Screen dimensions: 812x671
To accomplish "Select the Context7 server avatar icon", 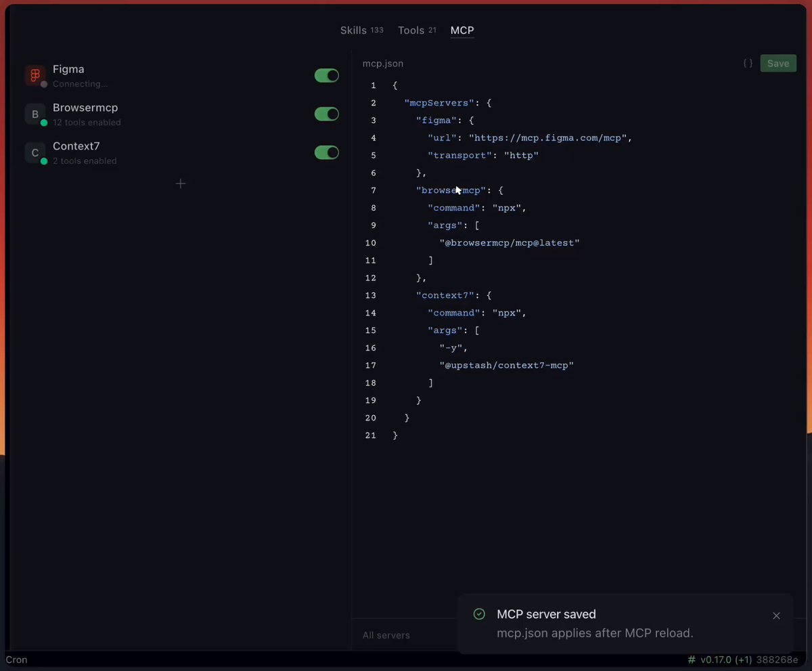I will tap(35, 153).
